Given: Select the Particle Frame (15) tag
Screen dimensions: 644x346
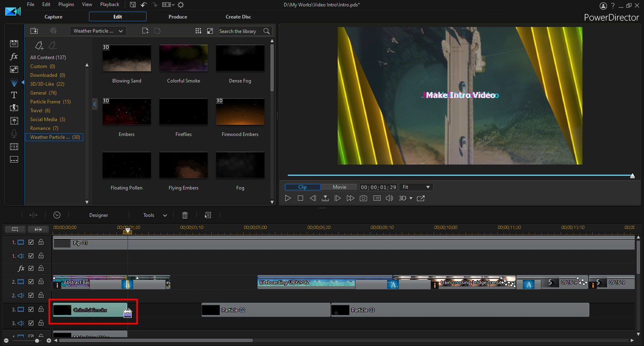Looking at the screenshot, I should (50, 102).
